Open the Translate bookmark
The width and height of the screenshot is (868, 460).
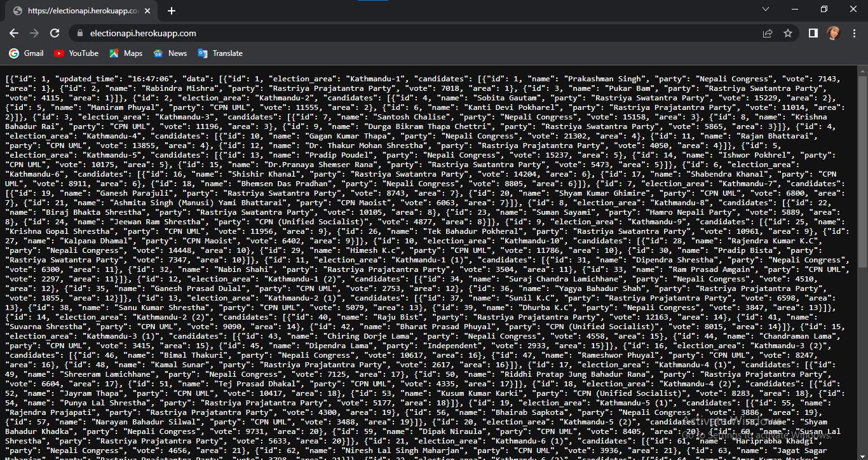[x=220, y=53]
